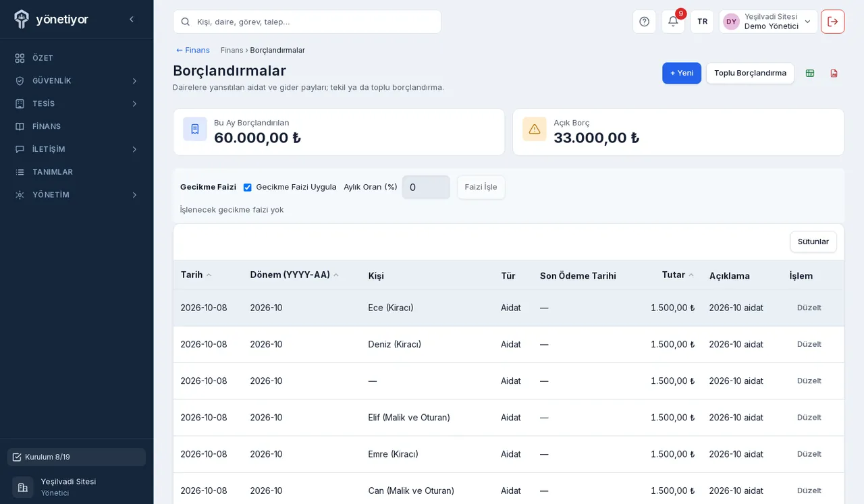Expand the TESİS menu chevron
The height and width of the screenshot is (504, 864).
pos(134,103)
